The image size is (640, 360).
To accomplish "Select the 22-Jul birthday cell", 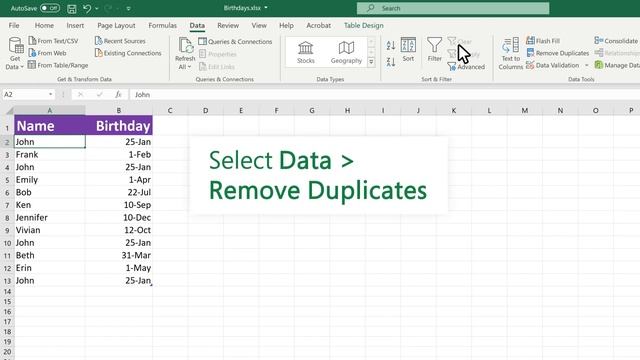I will coord(119,192).
